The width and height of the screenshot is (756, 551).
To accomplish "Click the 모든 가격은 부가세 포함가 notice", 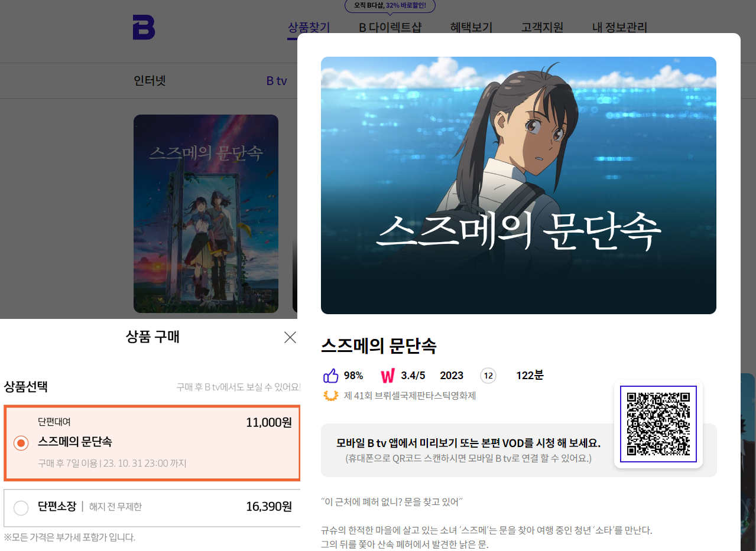I will 70,537.
